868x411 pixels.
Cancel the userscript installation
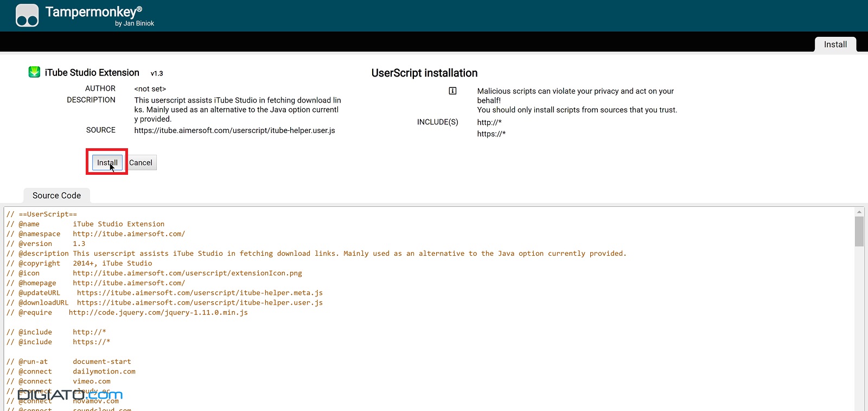(141, 162)
